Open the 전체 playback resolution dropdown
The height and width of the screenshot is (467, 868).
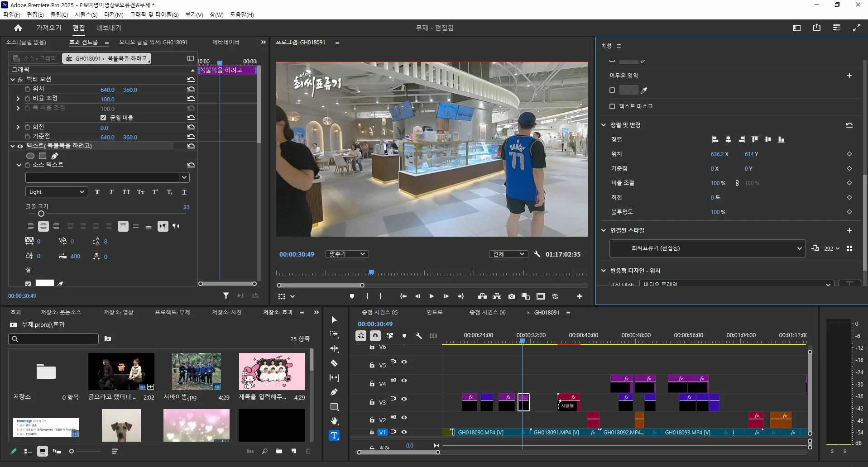[508, 254]
